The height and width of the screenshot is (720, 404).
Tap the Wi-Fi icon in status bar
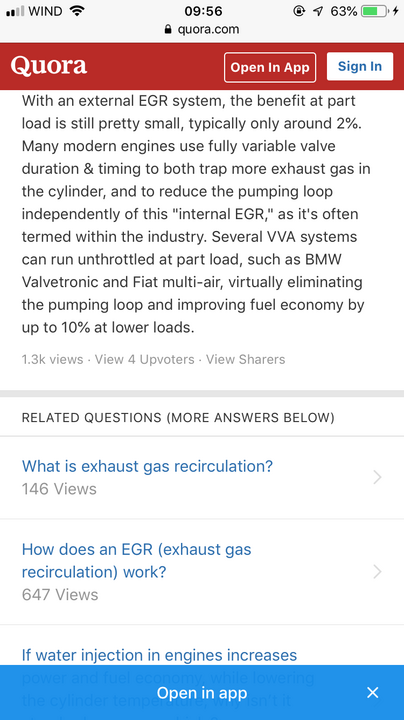[x=77, y=11]
